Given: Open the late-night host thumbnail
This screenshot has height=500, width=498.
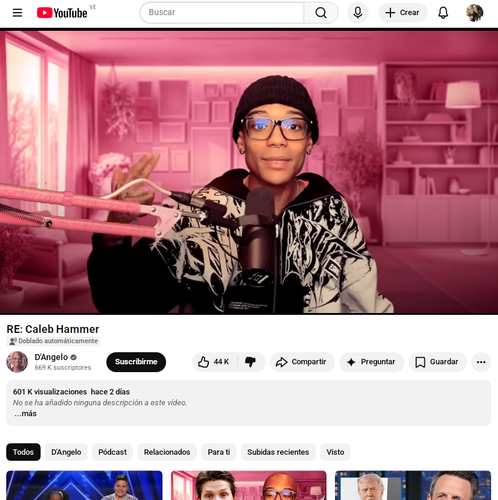Looking at the screenshot, I should (413, 485).
